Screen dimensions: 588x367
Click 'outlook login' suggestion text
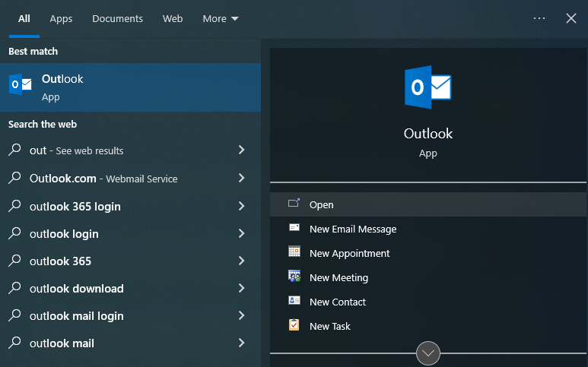pyautogui.click(x=64, y=234)
